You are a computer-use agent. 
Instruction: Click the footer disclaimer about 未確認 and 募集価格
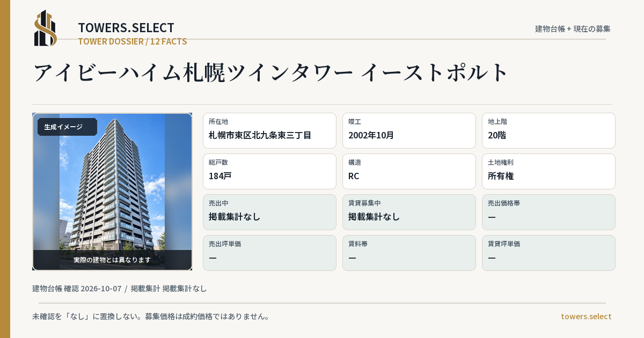(x=151, y=317)
